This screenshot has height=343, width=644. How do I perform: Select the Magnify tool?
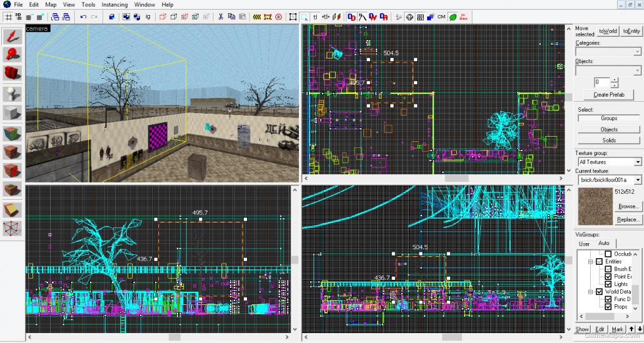[x=12, y=55]
